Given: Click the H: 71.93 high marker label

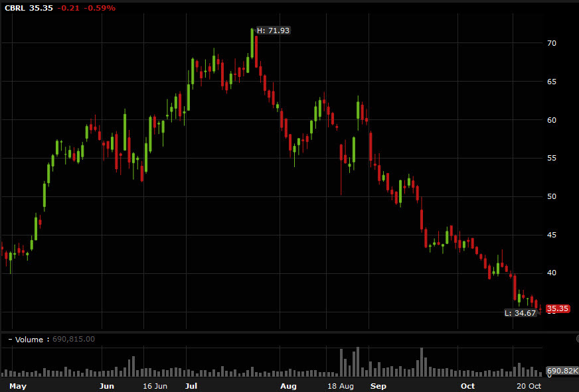Looking at the screenshot, I should 273,30.
